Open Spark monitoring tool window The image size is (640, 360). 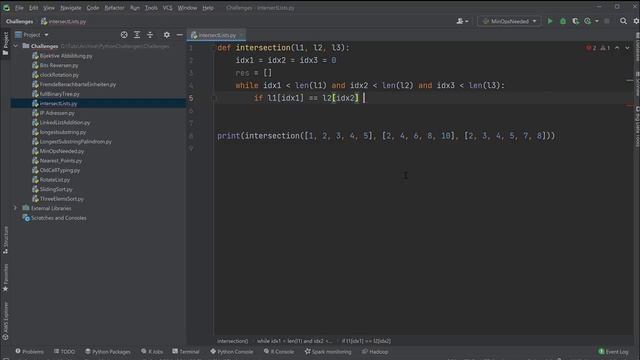coord(328,351)
